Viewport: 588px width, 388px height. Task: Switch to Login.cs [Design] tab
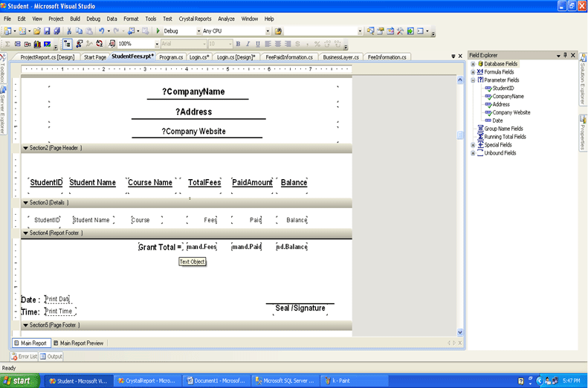pos(236,57)
